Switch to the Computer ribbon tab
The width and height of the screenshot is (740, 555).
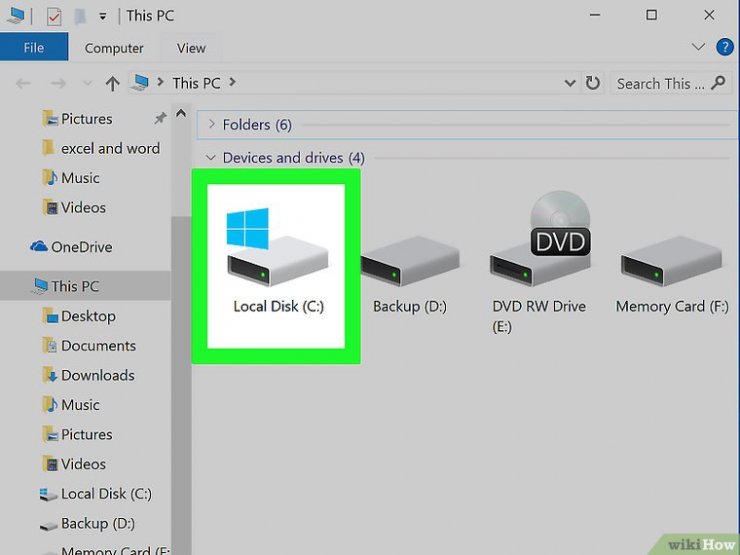(114, 48)
